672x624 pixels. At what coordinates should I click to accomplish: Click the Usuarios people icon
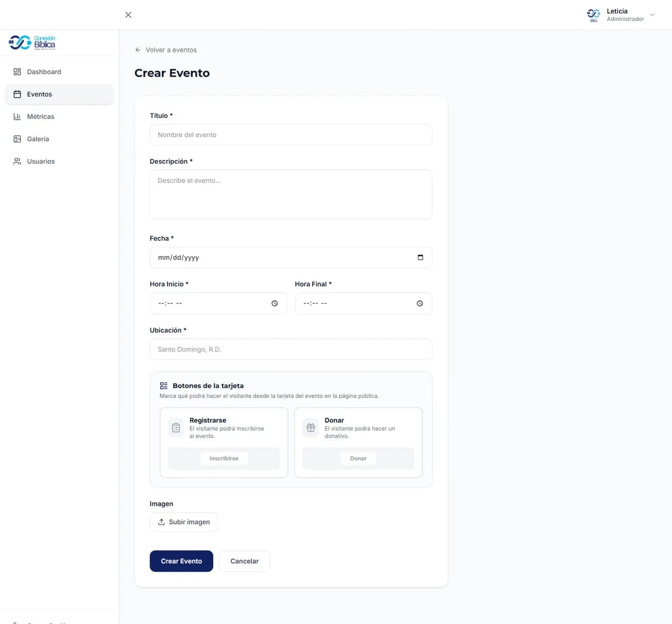[x=17, y=162]
